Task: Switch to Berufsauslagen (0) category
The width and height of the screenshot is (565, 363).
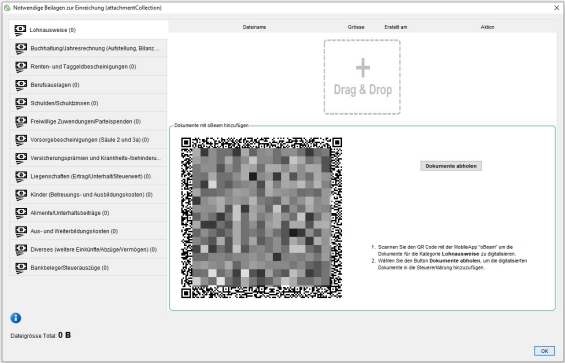Action: pyautogui.click(x=88, y=85)
